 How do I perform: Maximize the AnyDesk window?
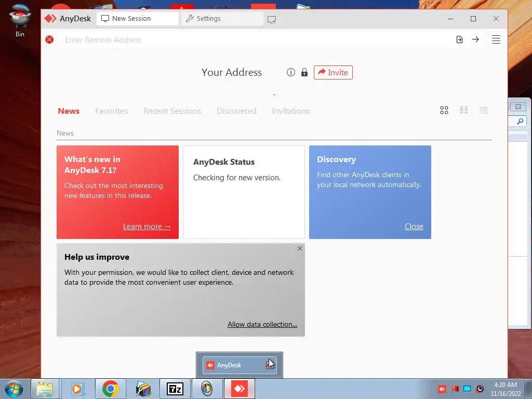pos(473,19)
